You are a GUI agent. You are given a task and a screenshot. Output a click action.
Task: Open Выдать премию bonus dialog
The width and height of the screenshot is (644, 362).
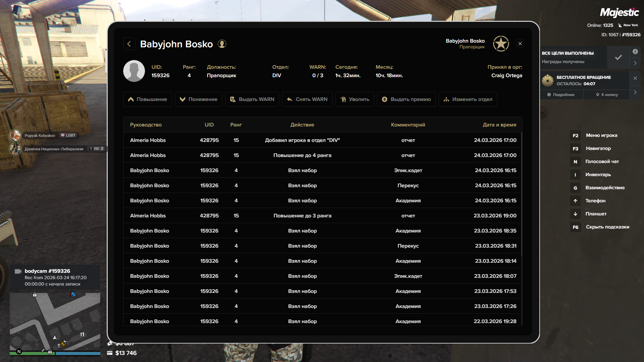coord(406,99)
